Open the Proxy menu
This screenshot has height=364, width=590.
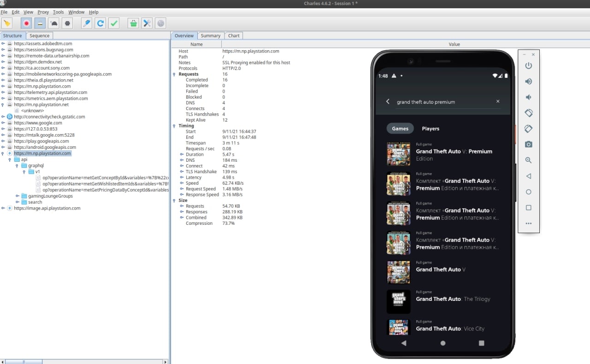[x=43, y=12]
